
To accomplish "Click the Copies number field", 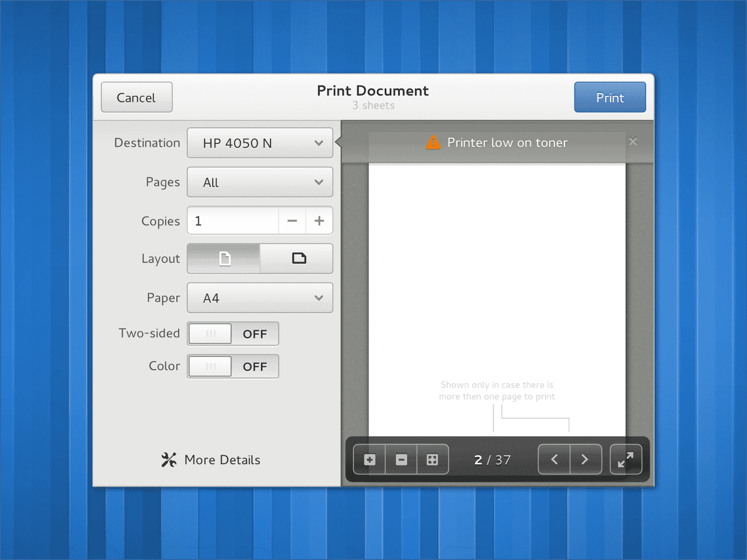I will [x=233, y=221].
